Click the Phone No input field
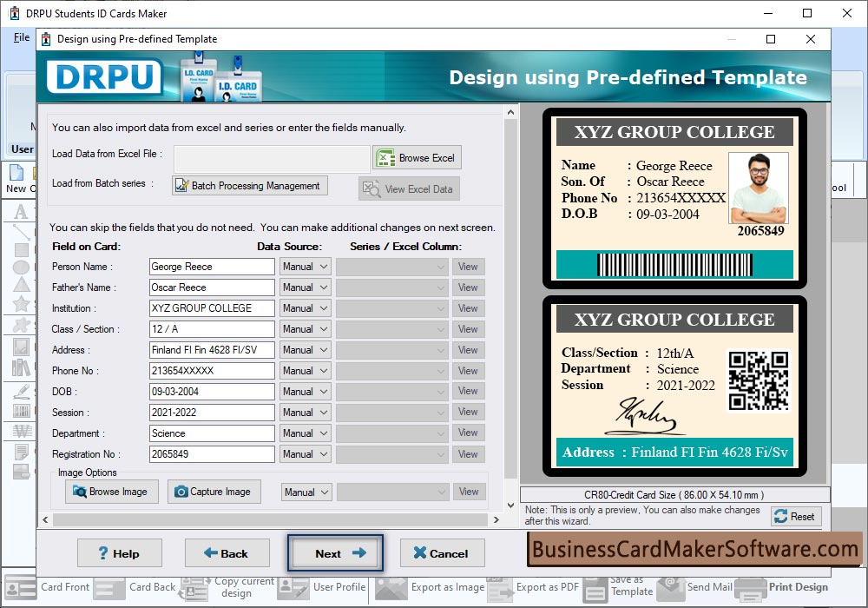The height and width of the screenshot is (608, 868). pos(212,371)
